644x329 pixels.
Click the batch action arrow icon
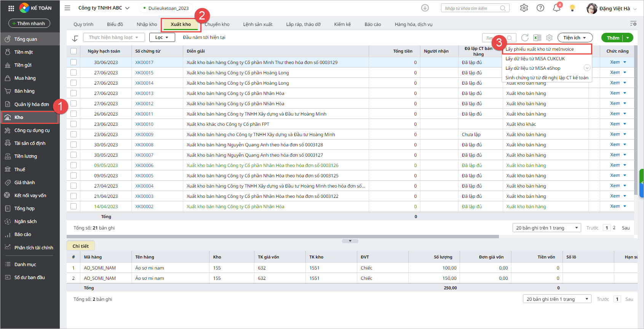click(x=75, y=38)
